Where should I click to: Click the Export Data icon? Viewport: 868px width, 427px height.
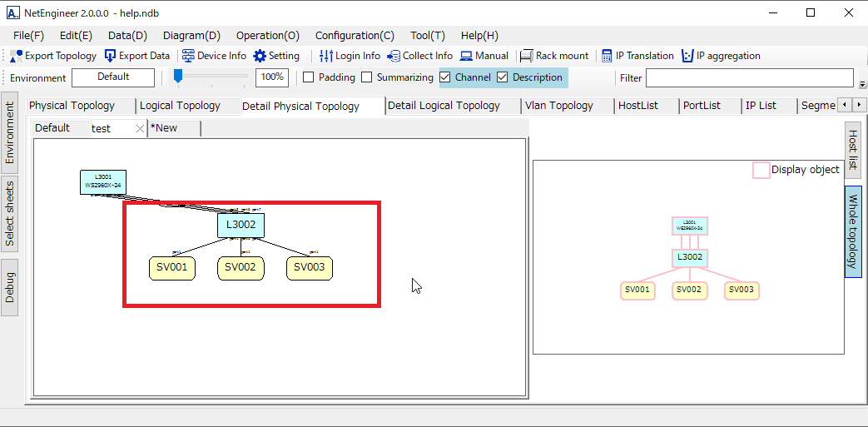[x=111, y=56]
